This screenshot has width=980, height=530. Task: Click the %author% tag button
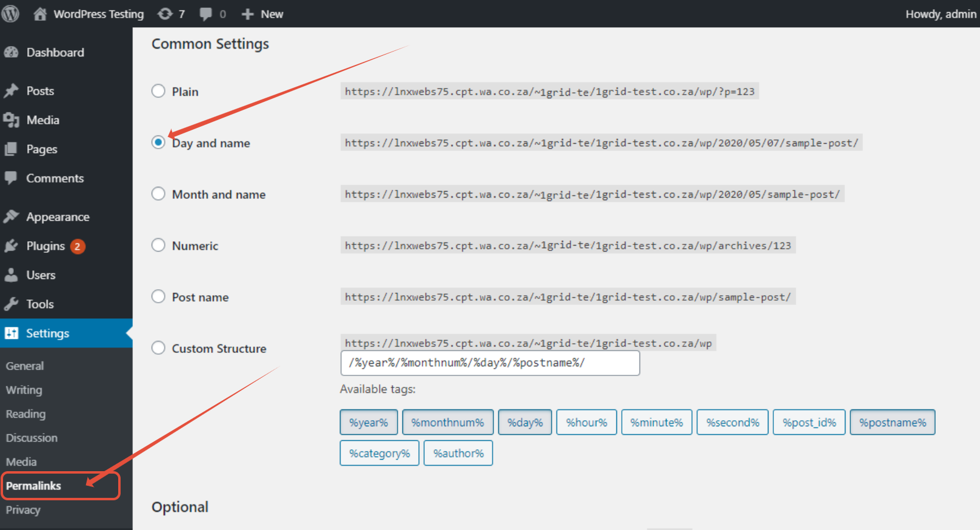coord(459,453)
